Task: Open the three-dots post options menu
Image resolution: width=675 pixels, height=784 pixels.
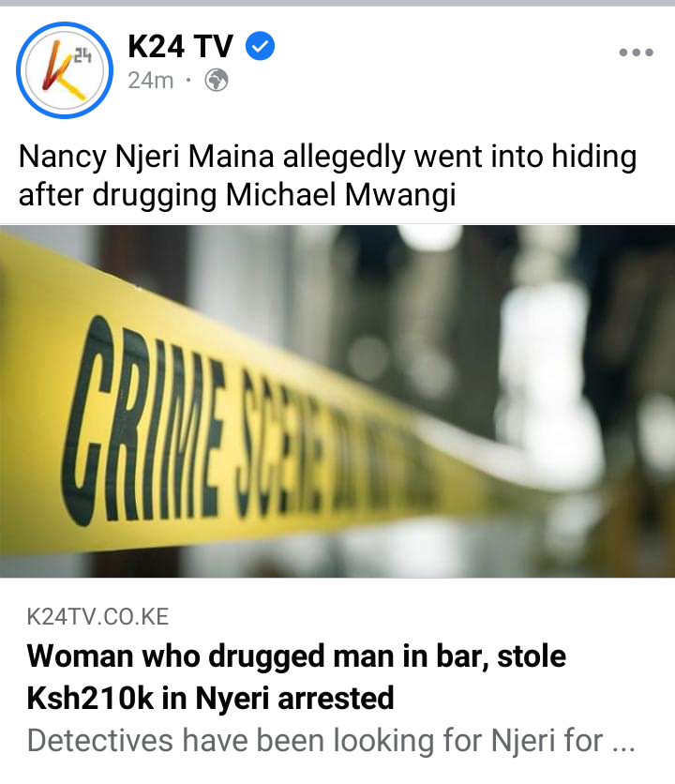Action: 636,52
